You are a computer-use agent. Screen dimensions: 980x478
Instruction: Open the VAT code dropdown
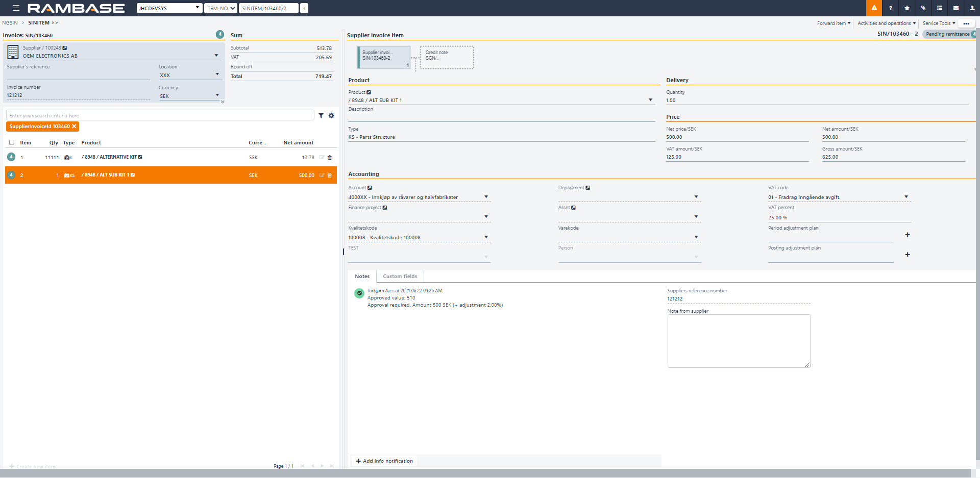[x=906, y=197]
